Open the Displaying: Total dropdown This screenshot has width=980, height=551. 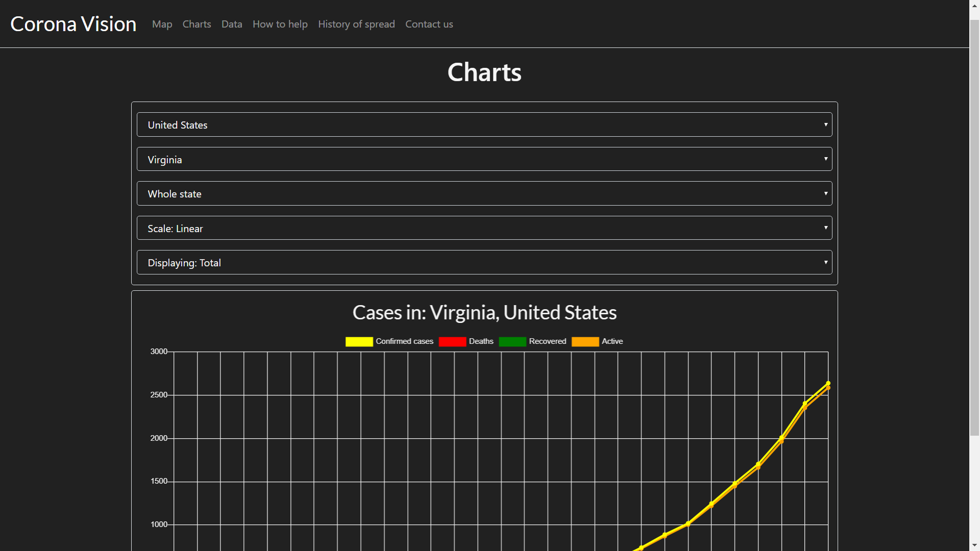tap(484, 262)
